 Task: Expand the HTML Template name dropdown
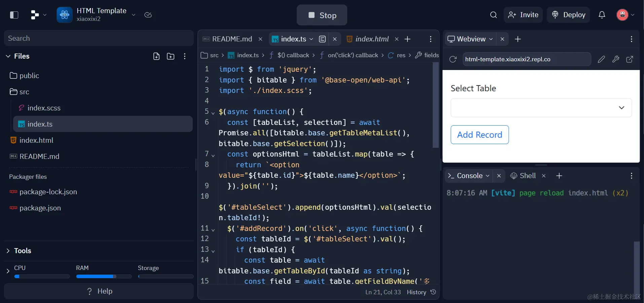[x=134, y=15]
